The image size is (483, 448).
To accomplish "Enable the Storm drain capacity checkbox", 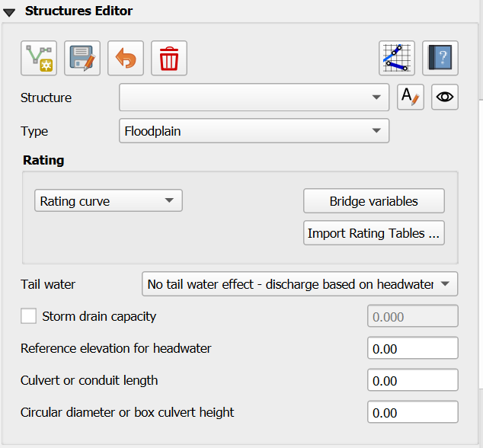I will point(29,316).
